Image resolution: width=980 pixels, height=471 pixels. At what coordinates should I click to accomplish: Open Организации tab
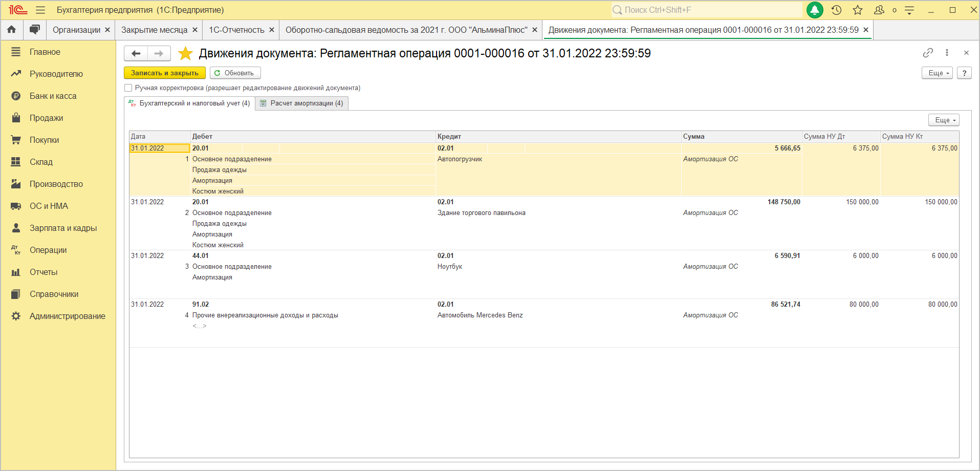(x=76, y=30)
